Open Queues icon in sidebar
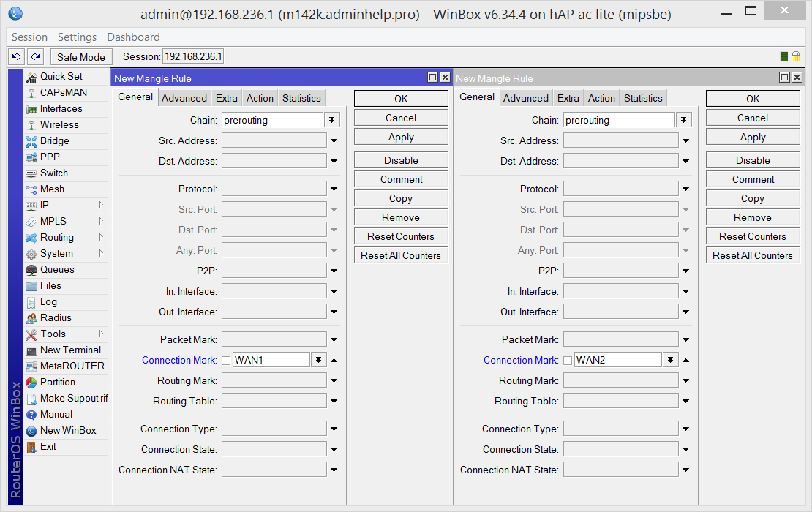 pyautogui.click(x=31, y=270)
